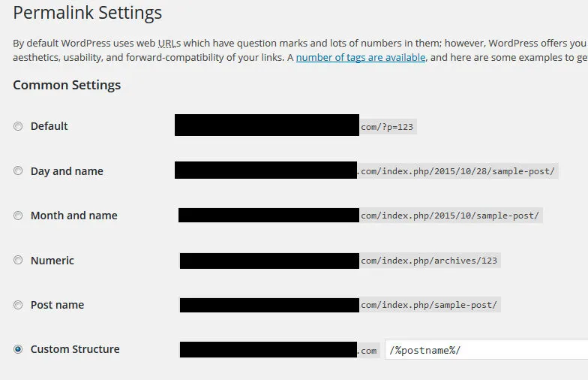
Task: Select the Default radio button
Action: pos(18,126)
